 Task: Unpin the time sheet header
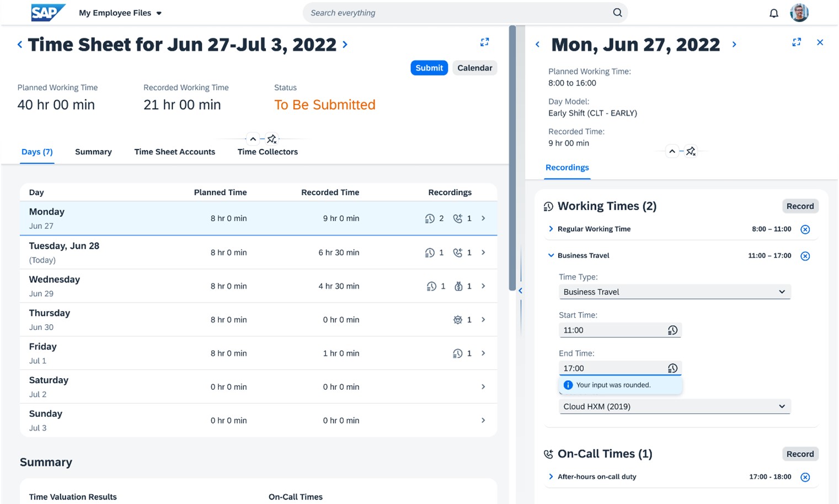pos(272,139)
